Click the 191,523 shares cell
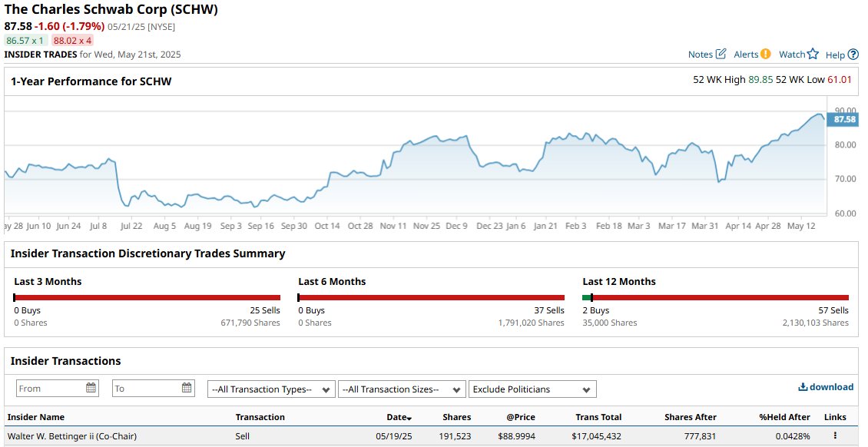Image resolution: width=868 pixels, height=447 pixels. [455, 436]
